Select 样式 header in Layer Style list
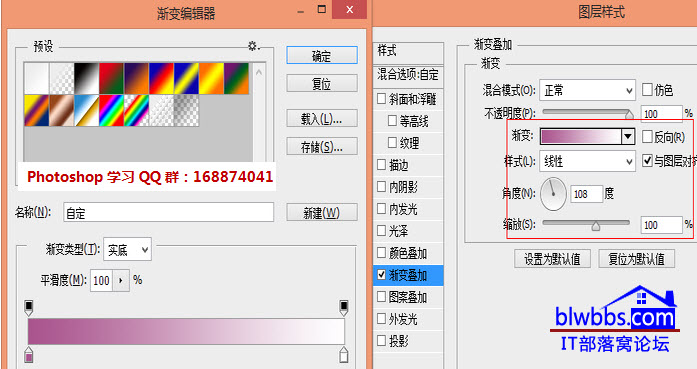Image resolution: width=697 pixels, height=369 pixels. click(387, 51)
